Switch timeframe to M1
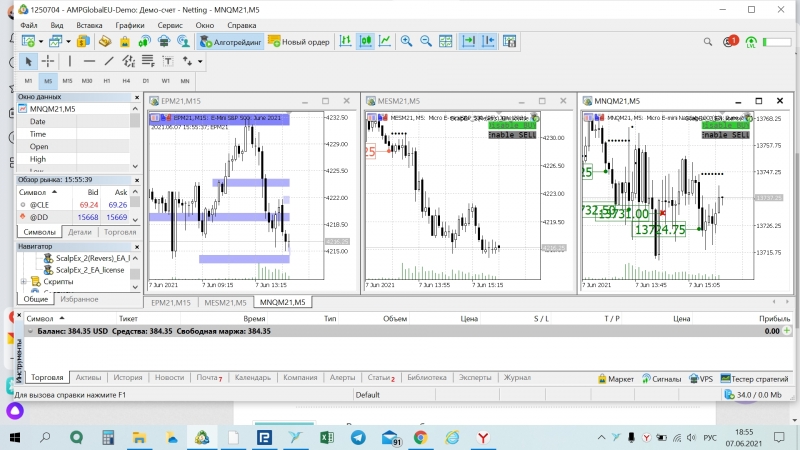 [x=28, y=81]
